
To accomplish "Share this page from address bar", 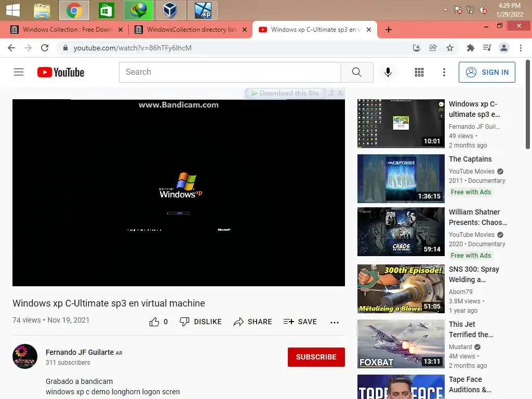I will [433, 48].
